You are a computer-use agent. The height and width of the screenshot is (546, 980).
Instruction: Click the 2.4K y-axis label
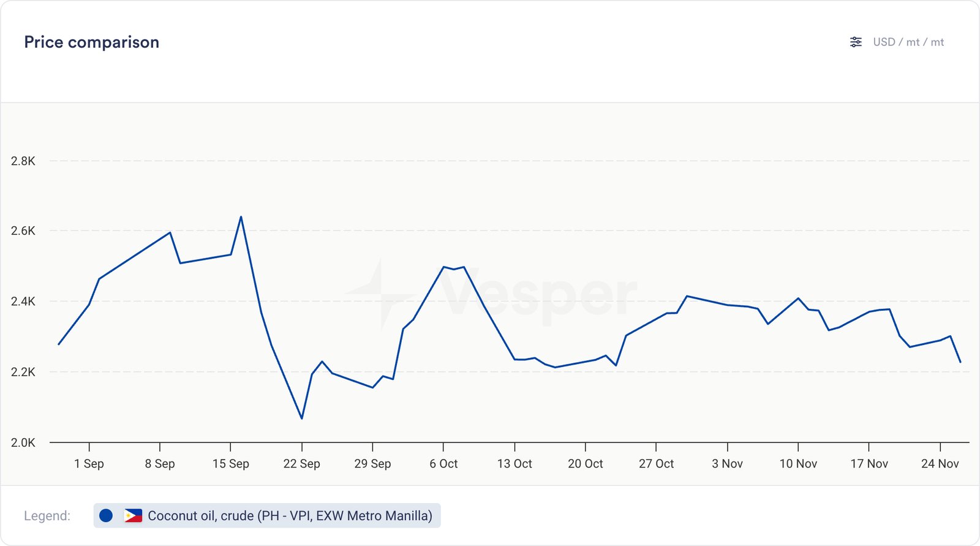point(23,301)
